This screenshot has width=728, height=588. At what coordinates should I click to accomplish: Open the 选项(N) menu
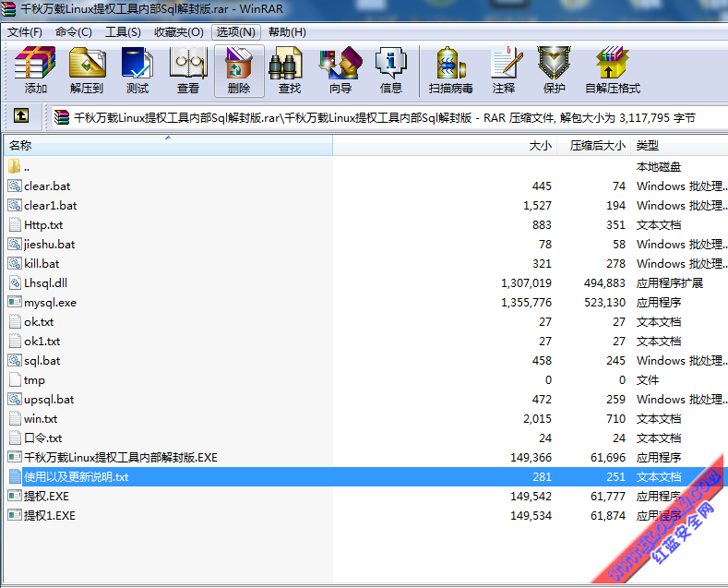(236, 31)
